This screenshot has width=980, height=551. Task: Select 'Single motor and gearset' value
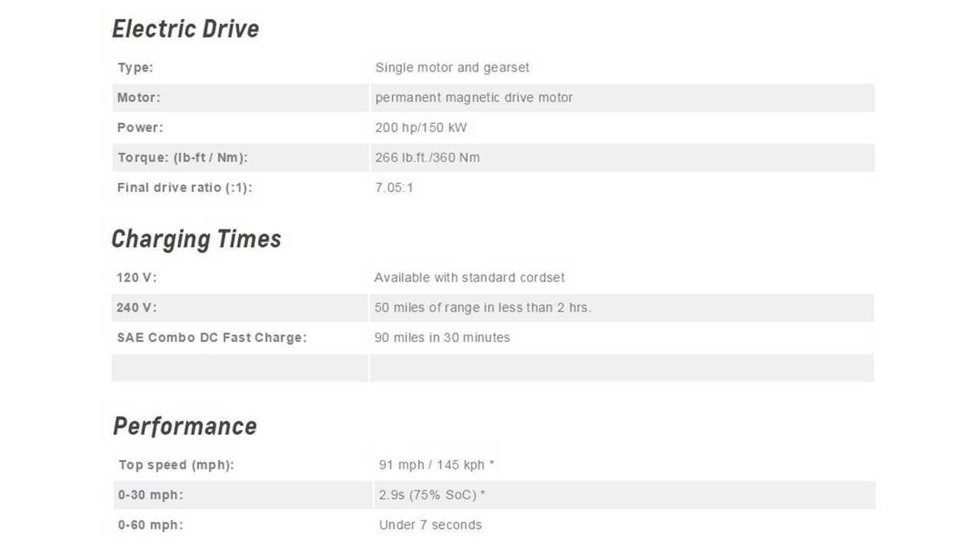tap(452, 67)
